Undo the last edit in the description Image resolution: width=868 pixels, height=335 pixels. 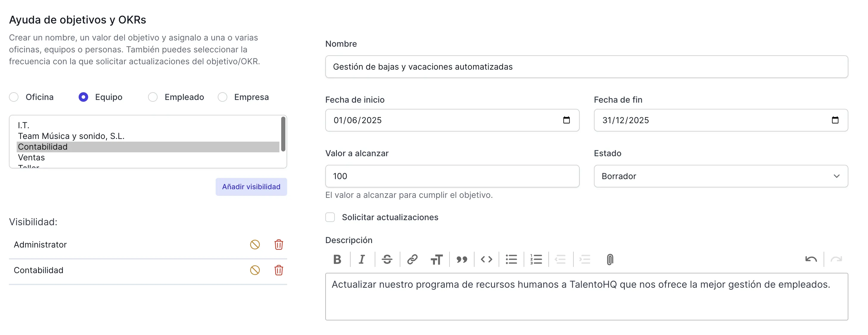coord(811,259)
